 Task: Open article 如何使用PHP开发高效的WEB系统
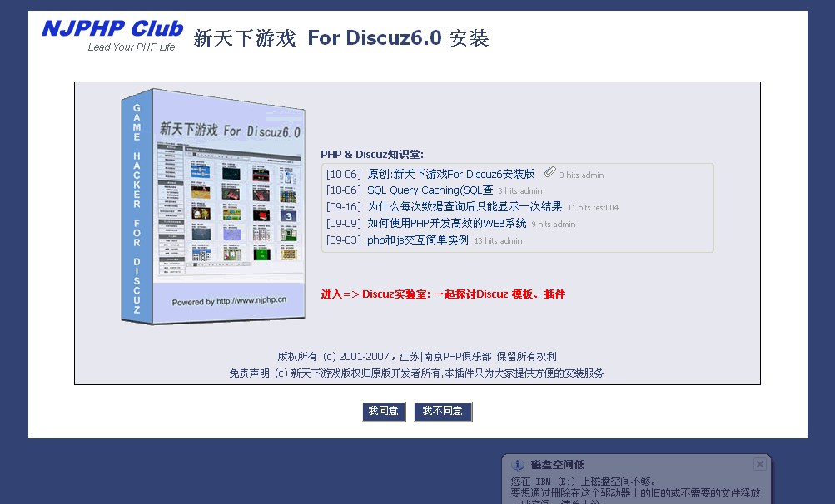click(447, 224)
